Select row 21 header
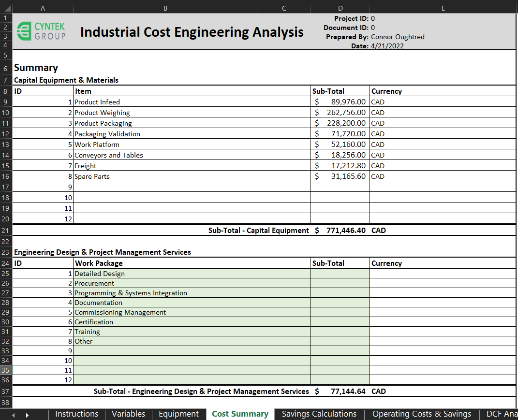The image size is (518, 420). [5, 231]
